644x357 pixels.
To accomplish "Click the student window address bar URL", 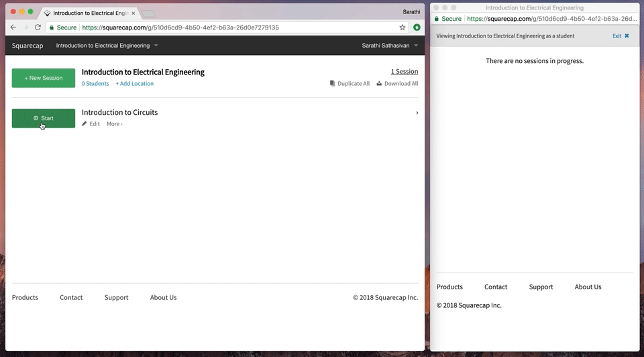I will click(551, 19).
